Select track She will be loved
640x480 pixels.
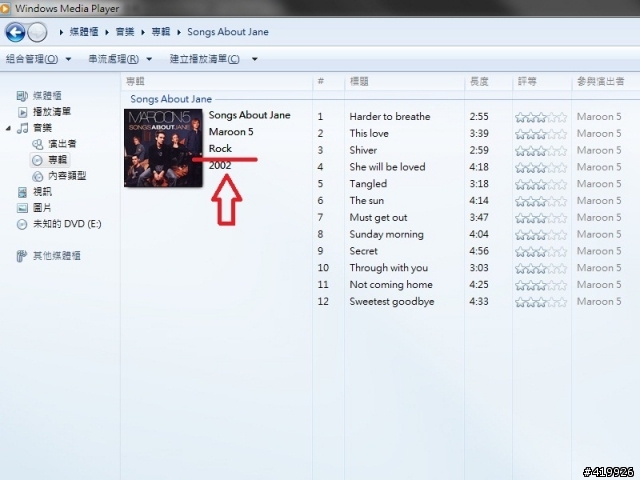coord(387,167)
